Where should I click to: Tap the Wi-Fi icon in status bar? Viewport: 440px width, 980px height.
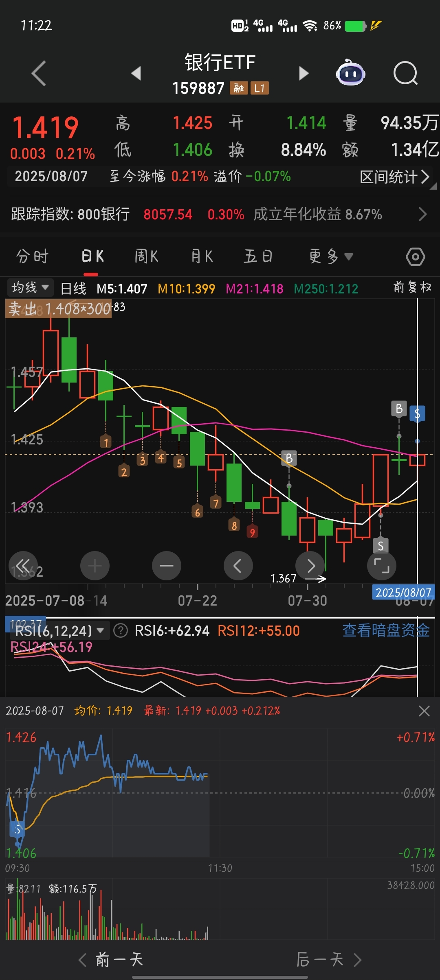click(310, 26)
